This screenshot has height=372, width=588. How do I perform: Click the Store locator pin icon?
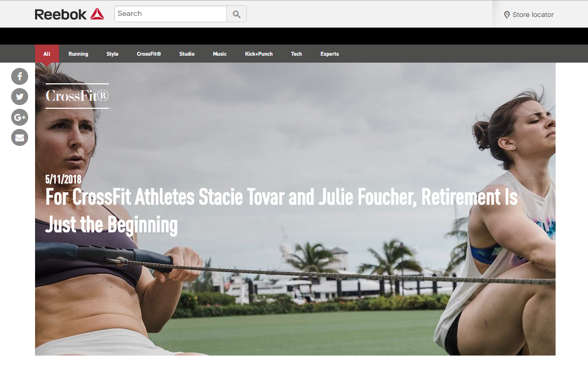click(x=507, y=15)
